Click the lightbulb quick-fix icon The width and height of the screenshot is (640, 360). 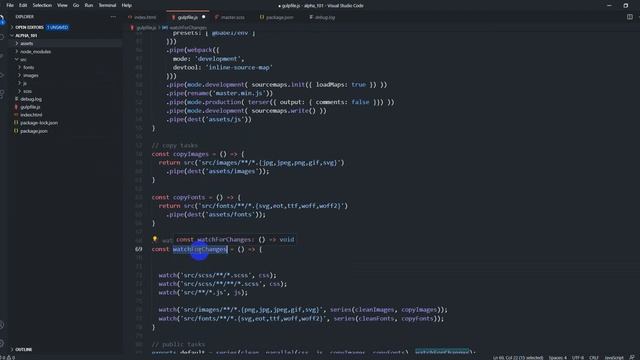point(155,239)
